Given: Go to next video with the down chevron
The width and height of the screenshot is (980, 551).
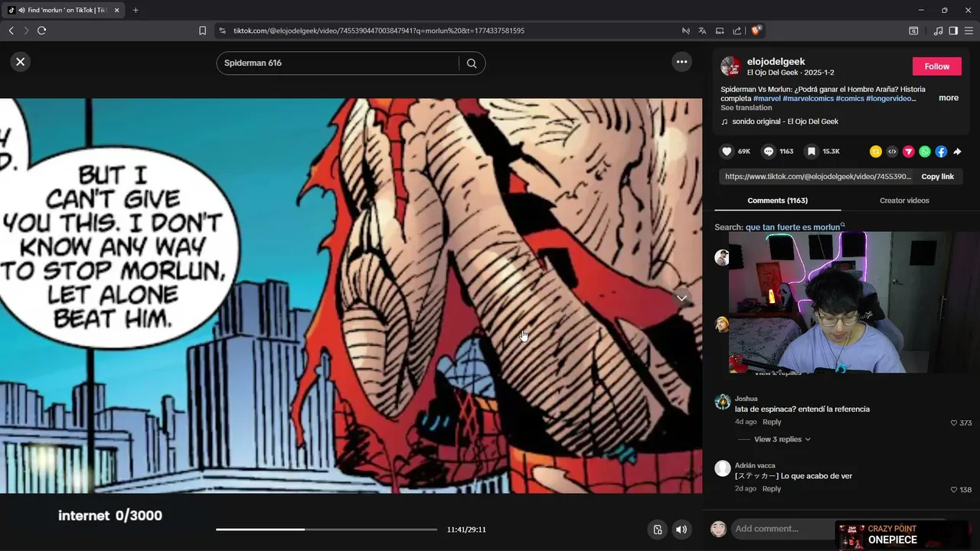Looking at the screenshot, I should 681,298.
